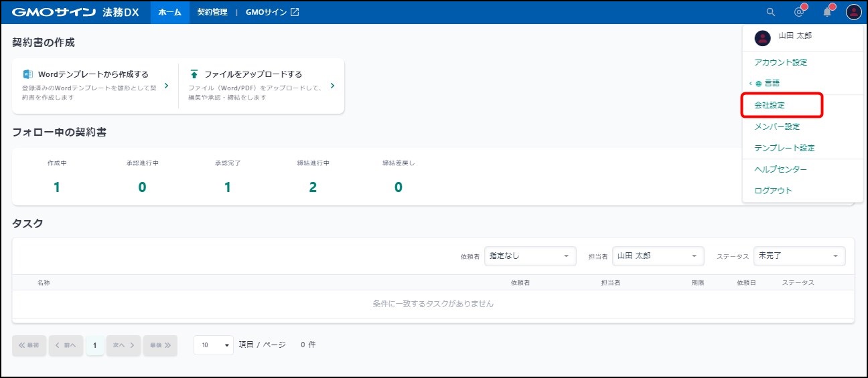Click the Word template document icon
868x378 pixels.
pos(28,74)
